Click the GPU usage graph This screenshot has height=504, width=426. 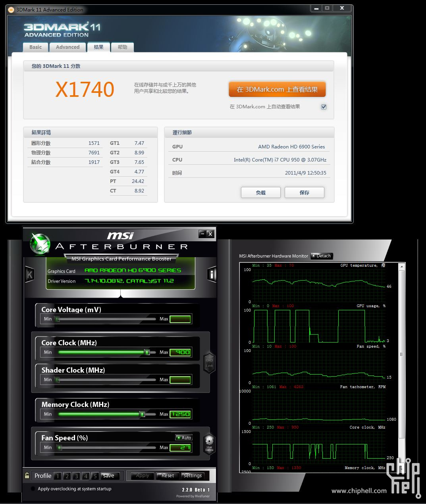[319, 326]
